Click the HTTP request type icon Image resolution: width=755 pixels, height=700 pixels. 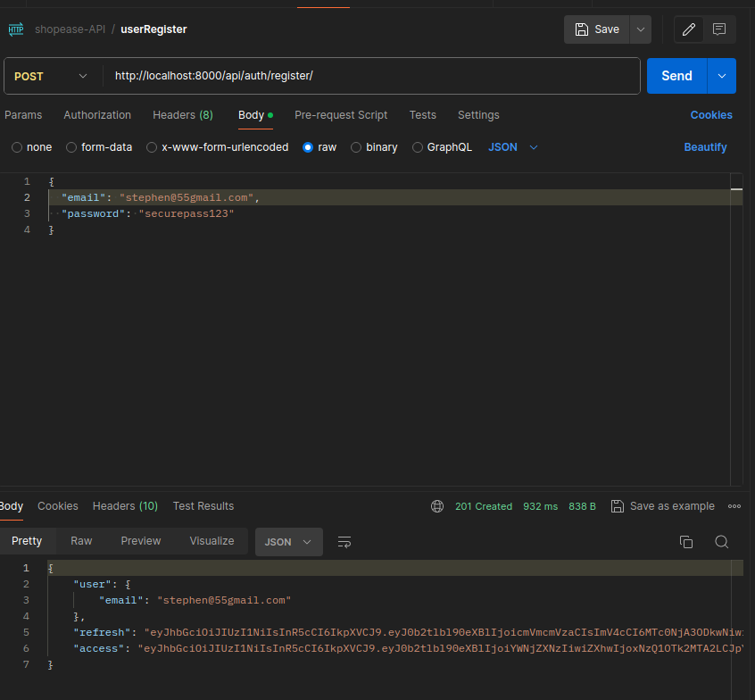[x=16, y=29]
